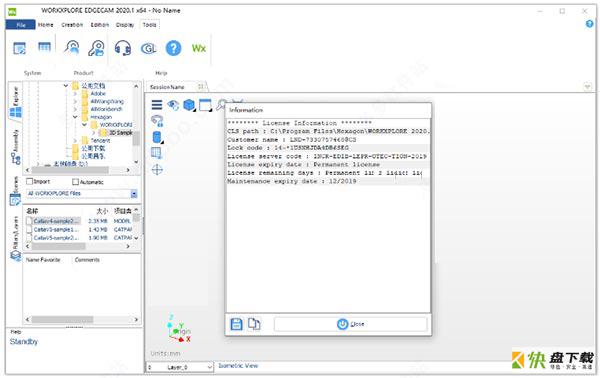The image size is (600, 378).
Task: Enable the Import checkbox
Action: [x=29, y=181]
